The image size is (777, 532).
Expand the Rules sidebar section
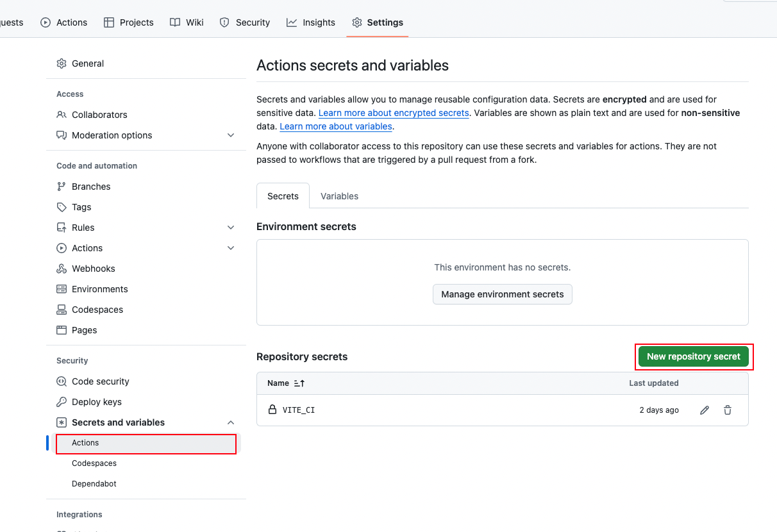(231, 228)
